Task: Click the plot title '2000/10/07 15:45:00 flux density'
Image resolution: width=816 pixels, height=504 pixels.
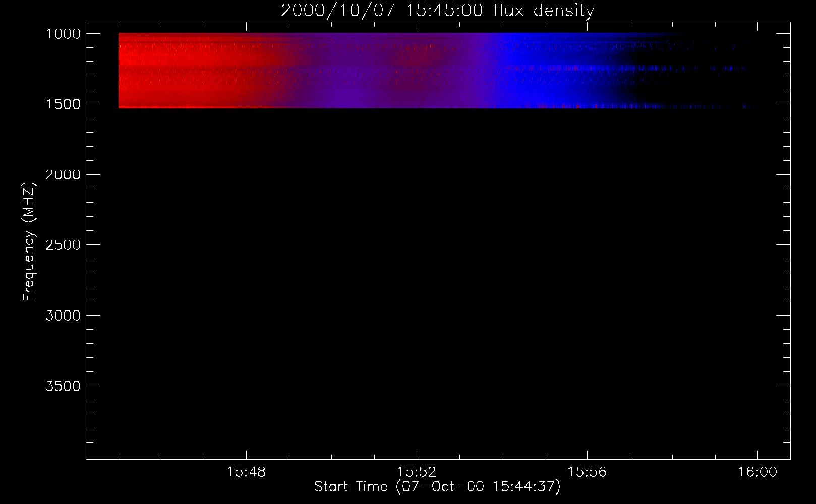Action: [437, 10]
